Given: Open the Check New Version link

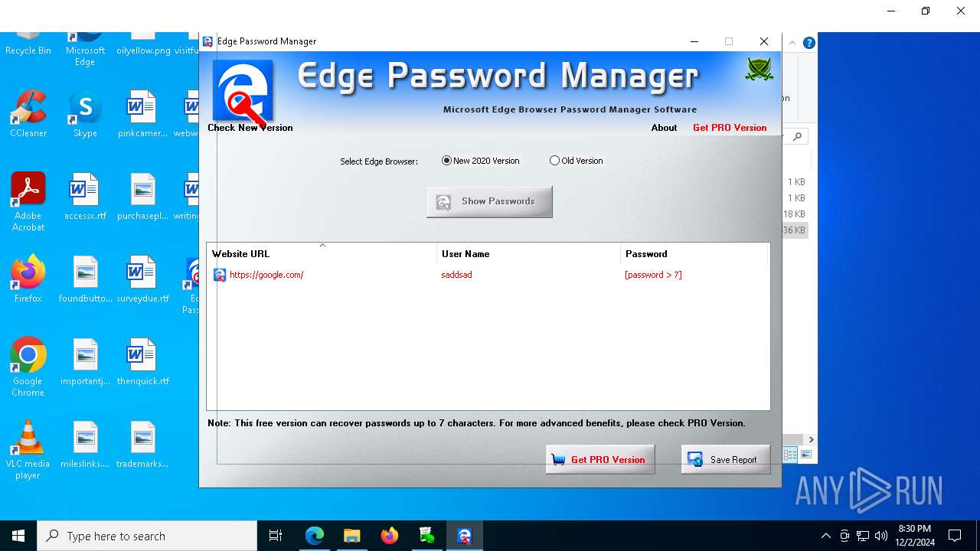Looking at the screenshot, I should pos(250,128).
